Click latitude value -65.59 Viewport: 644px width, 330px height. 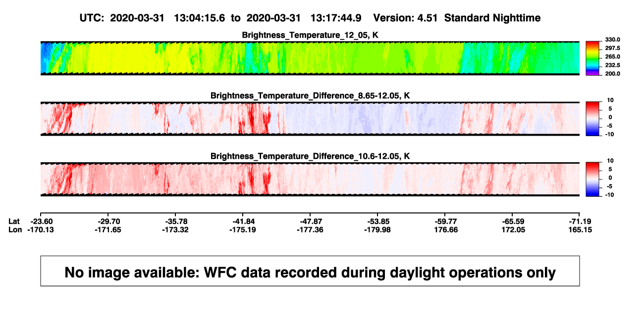click(513, 221)
